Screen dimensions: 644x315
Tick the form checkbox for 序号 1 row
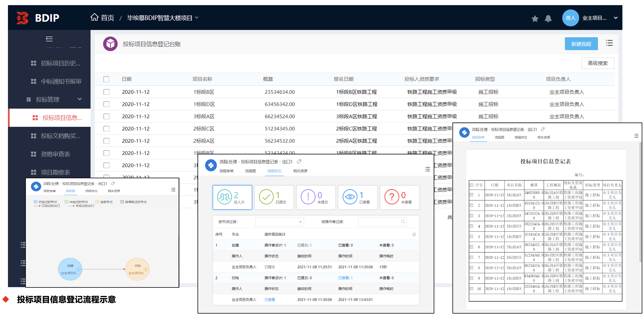click(471, 195)
